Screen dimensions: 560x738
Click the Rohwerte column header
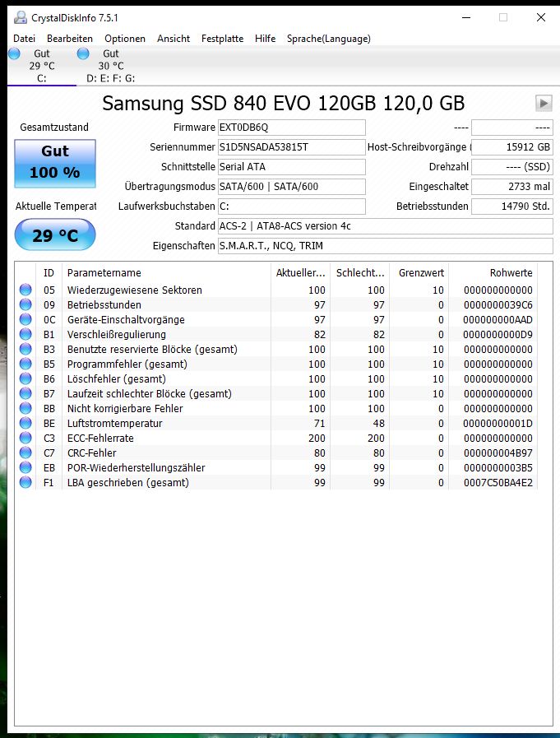[493, 273]
